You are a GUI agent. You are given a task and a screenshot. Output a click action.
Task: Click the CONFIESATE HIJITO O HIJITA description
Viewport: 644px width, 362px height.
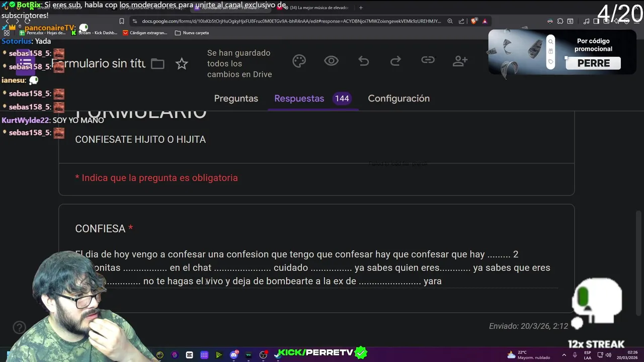(x=140, y=140)
